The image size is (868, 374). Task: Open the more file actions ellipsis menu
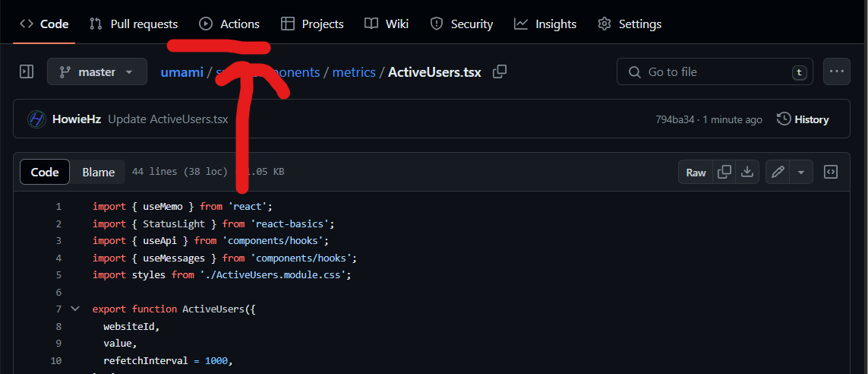pos(836,71)
